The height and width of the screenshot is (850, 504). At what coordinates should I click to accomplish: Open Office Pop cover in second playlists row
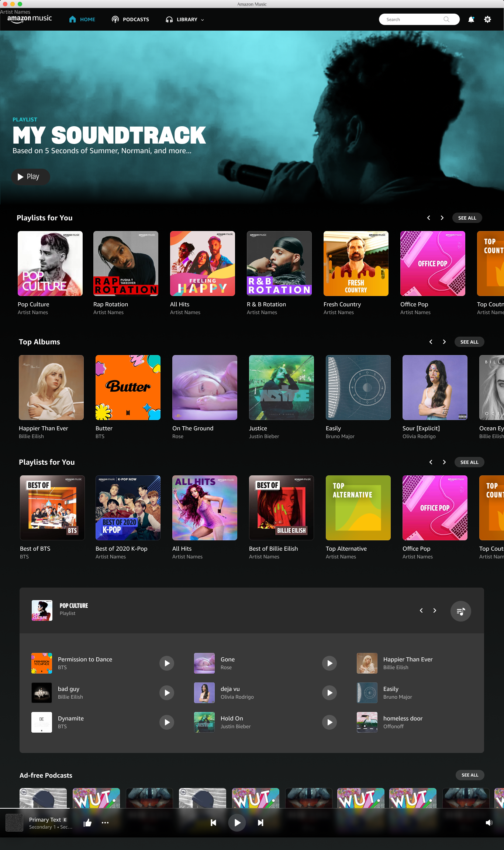click(435, 508)
